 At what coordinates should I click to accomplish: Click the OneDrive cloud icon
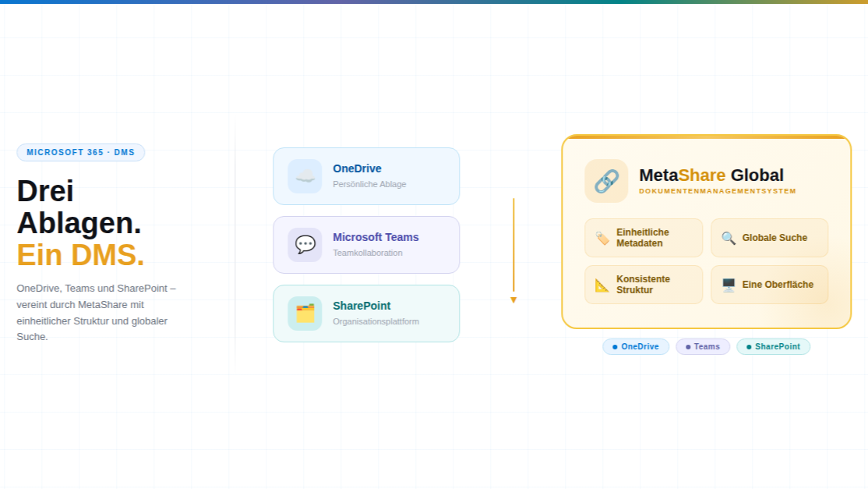(305, 176)
